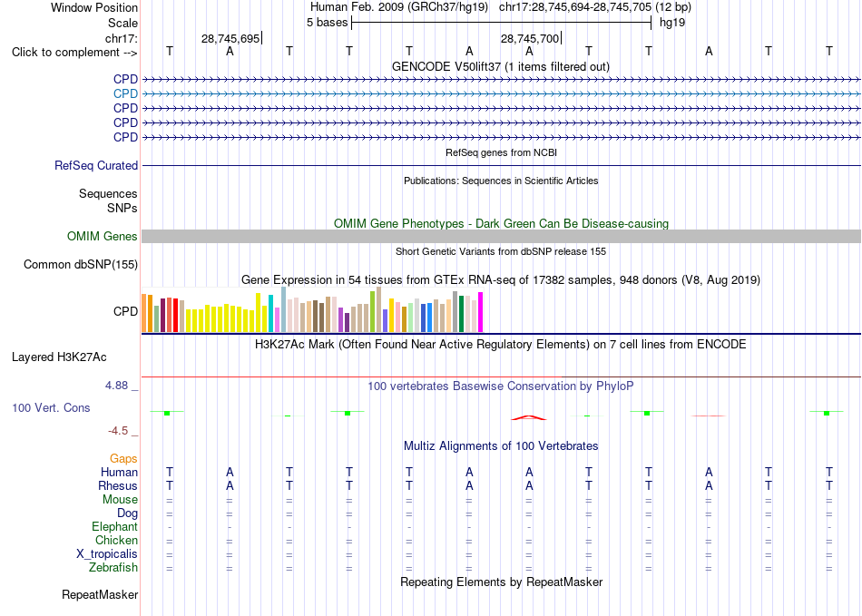Image resolution: width=862 pixels, height=616 pixels.
Task: Click "Human Feb. 2009 (GRCh37/hg19)" assembly text
Action: coord(398,7)
